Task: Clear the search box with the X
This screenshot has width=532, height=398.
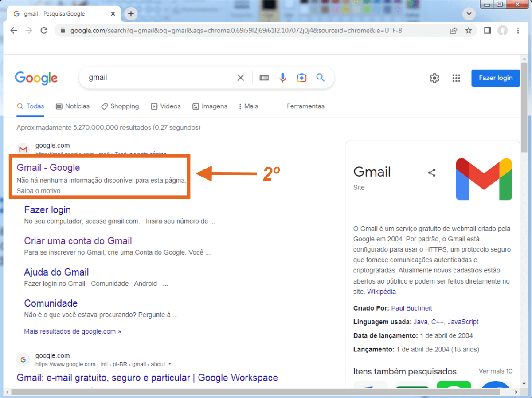Action: click(x=241, y=78)
